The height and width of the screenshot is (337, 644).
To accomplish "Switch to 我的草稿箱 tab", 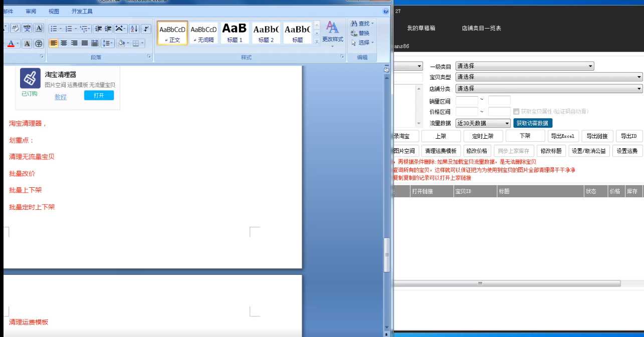I will pos(421,28).
